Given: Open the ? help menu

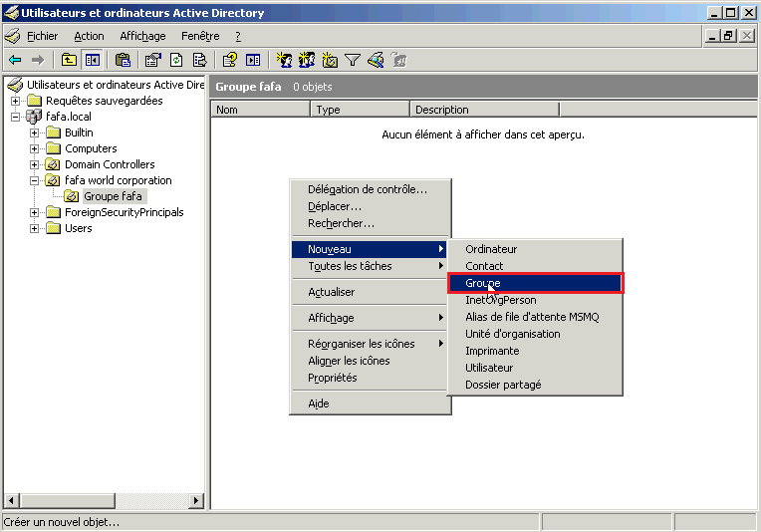Looking at the screenshot, I should (238, 36).
